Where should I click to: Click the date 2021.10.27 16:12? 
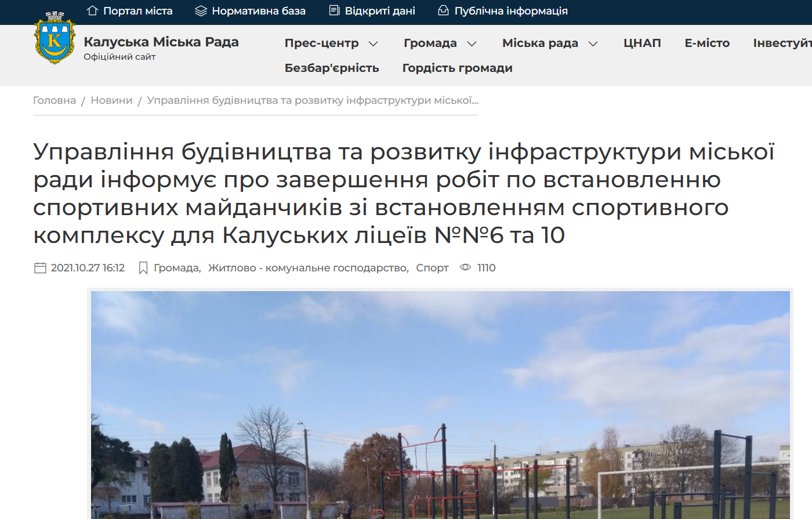tap(88, 268)
